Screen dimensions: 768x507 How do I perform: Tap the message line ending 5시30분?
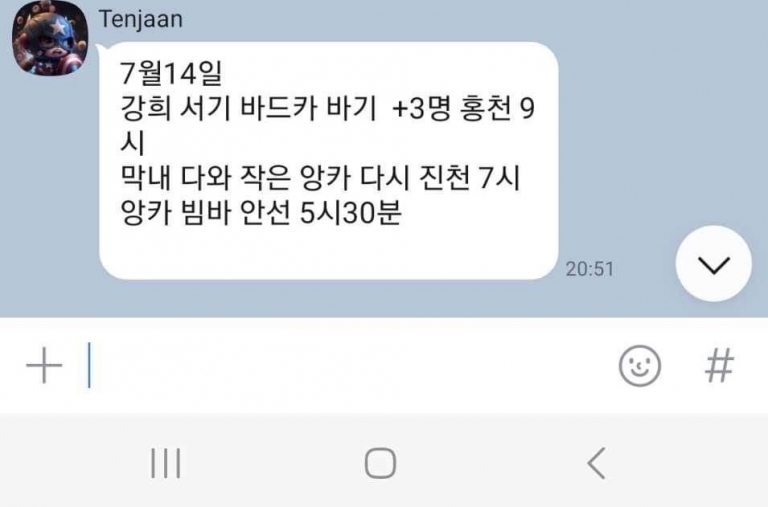(x=261, y=213)
